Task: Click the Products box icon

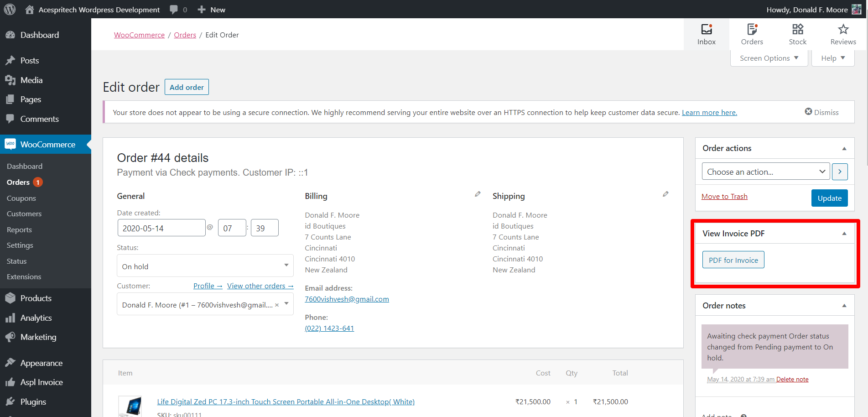Action: click(10, 298)
